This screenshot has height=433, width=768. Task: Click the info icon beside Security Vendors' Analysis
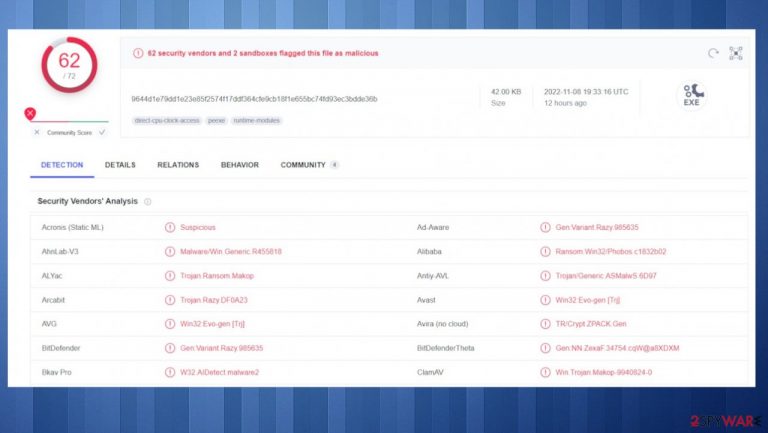point(147,201)
